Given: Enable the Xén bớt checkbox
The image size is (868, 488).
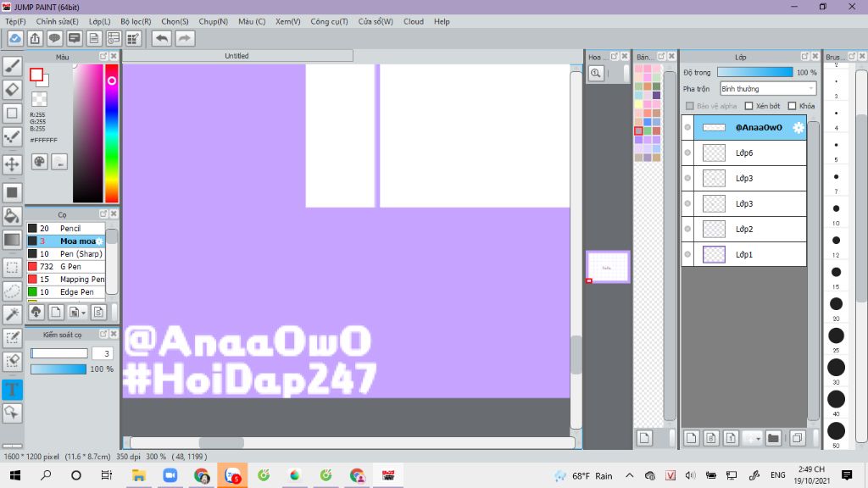Looking at the screenshot, I should tap(749, 106).
